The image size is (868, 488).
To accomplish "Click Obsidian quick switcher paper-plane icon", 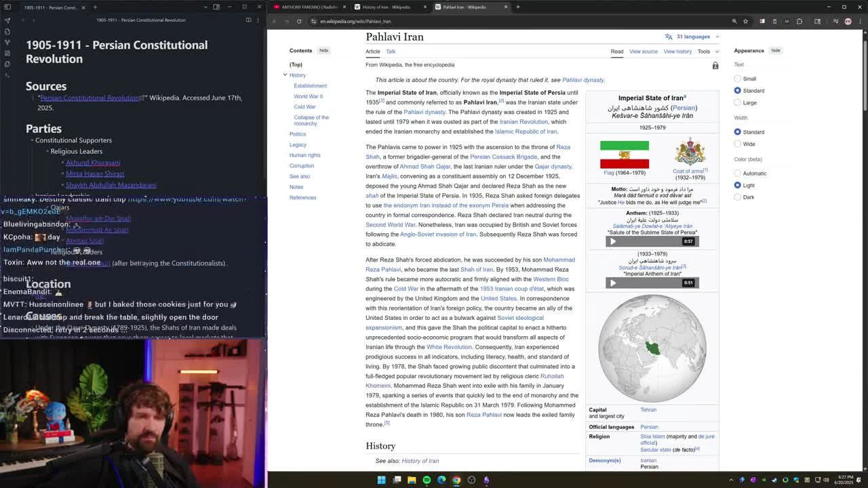I will coord(7,20).
